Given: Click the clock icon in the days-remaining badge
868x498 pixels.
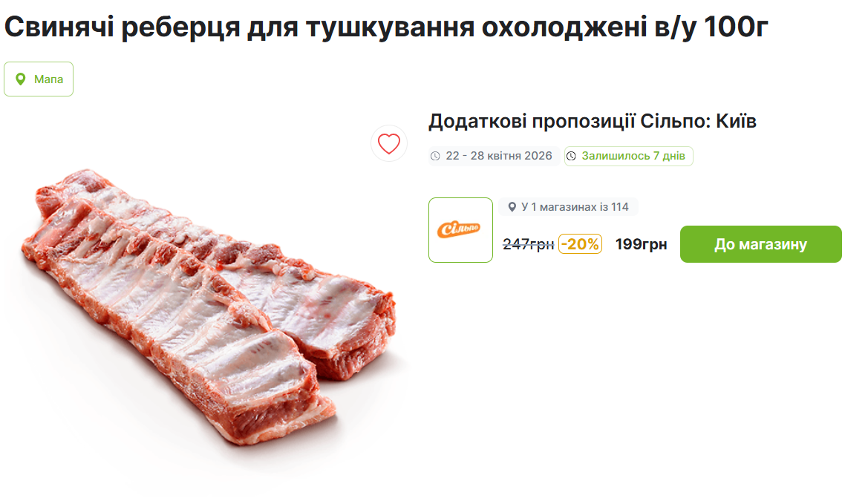Looking at the screenshot, I should 572,156.
